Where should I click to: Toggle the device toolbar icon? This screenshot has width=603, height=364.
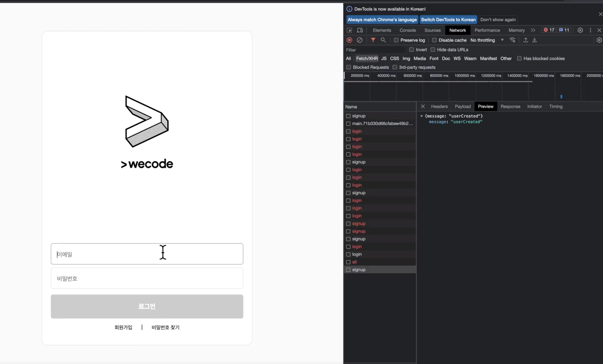(360, 30)
